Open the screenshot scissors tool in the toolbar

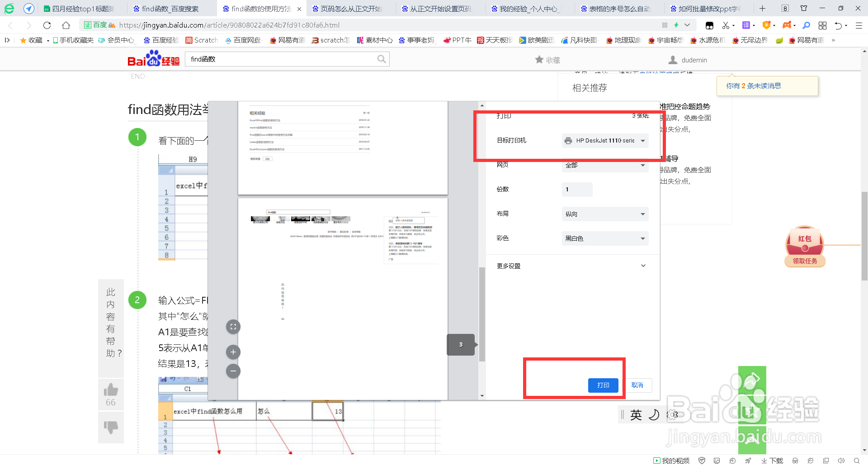(x=726, y=25)
